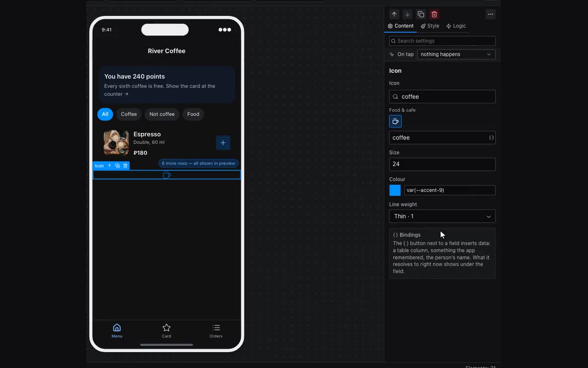Switch to the Logic tab
This screenshot has height=368, width=588.
point(456,26)
